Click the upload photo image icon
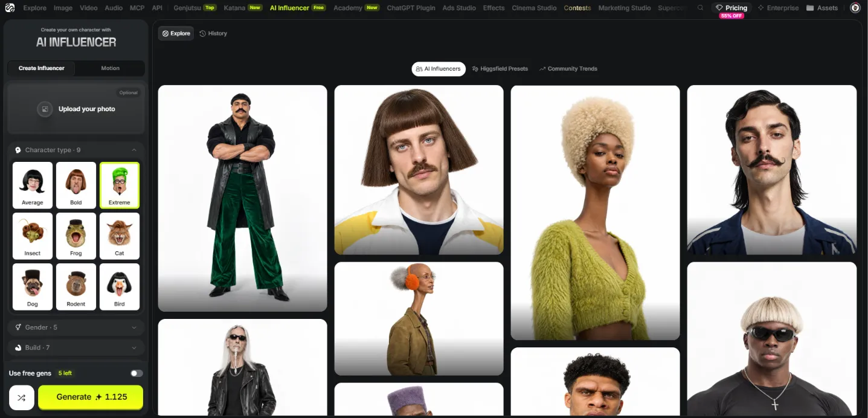 [45, 109]
